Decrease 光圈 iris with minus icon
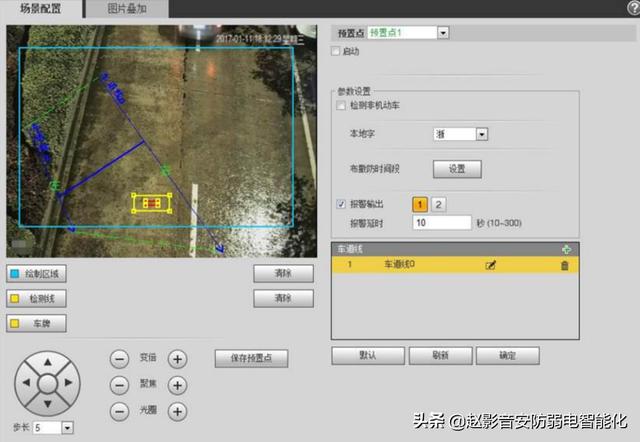Image resolution: width=640 pixels, height=442 pixels. [119, 411]
